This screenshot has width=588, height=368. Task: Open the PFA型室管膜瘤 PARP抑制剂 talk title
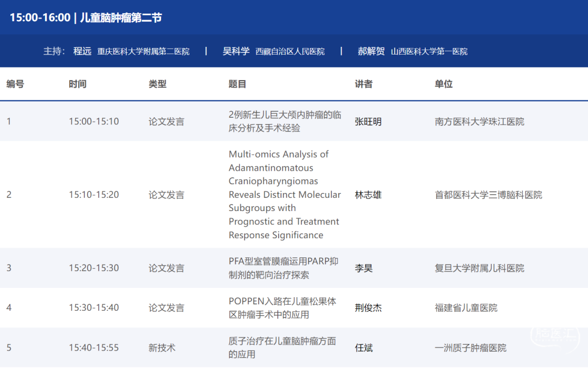(x=283, y=268)
